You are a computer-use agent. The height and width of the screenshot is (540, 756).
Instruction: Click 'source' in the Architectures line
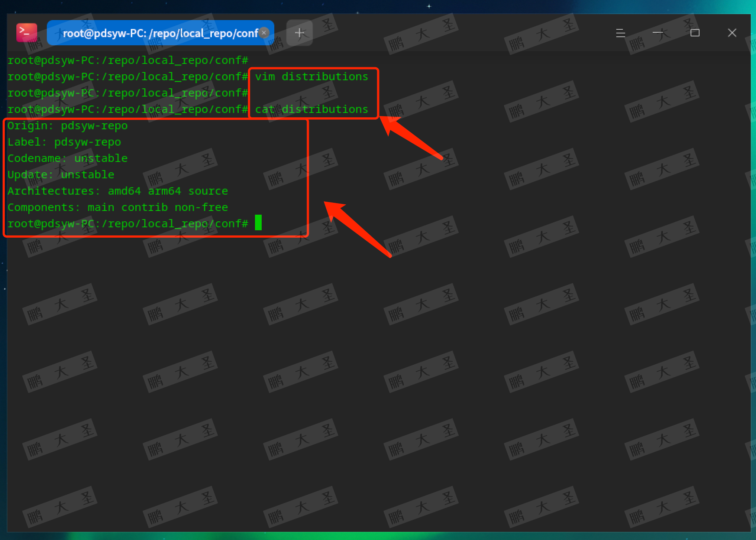pos(208,191)
